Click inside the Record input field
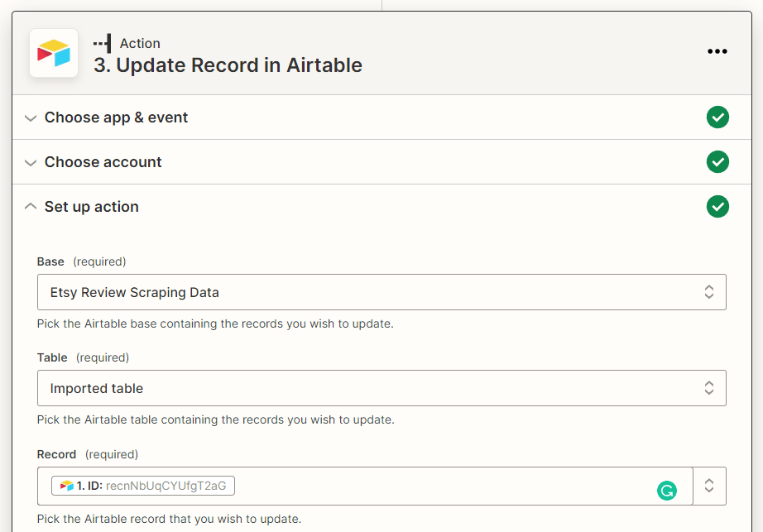763x532 pixels. 365,486
